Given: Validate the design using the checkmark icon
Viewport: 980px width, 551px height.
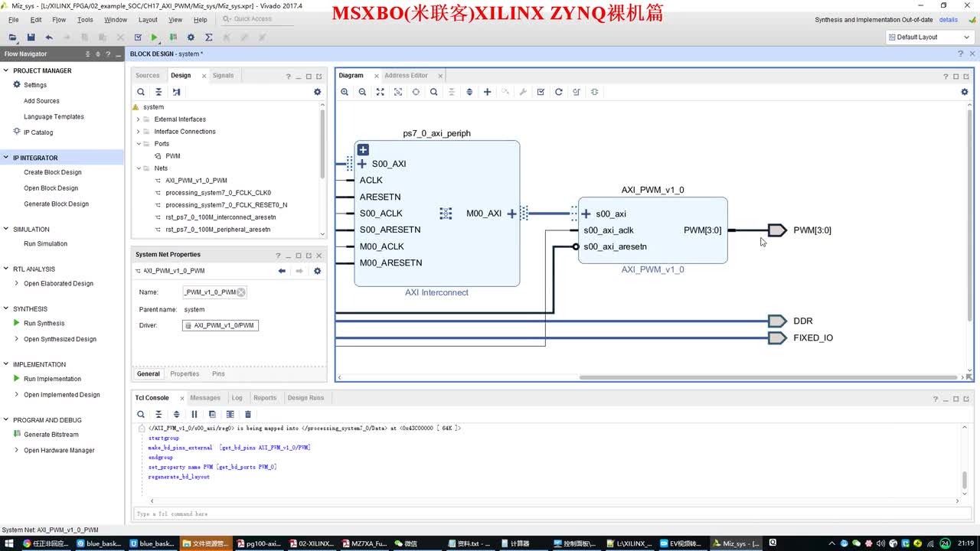Looking at the screenshot, I should click(541, 92).
